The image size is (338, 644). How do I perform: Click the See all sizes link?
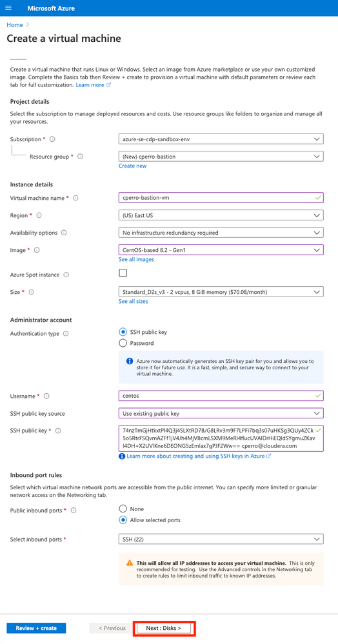coord(134,302)
